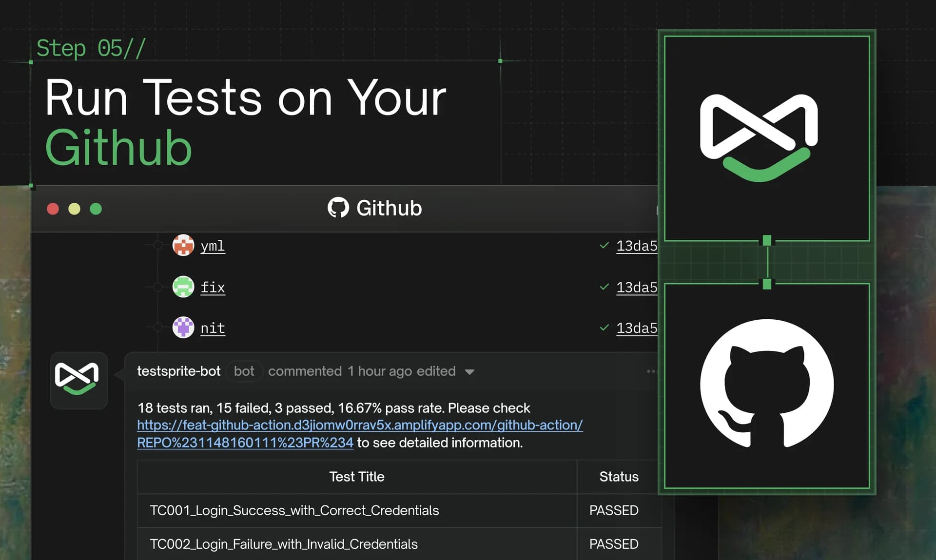Click the large GitHub logo panel
Image resolution: width=936 pixels, height=560 pixels.
point(766,386)
